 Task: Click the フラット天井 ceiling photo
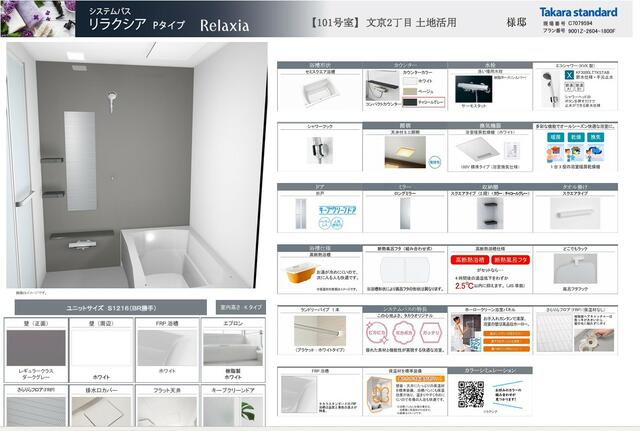click(x=167, y=412)
